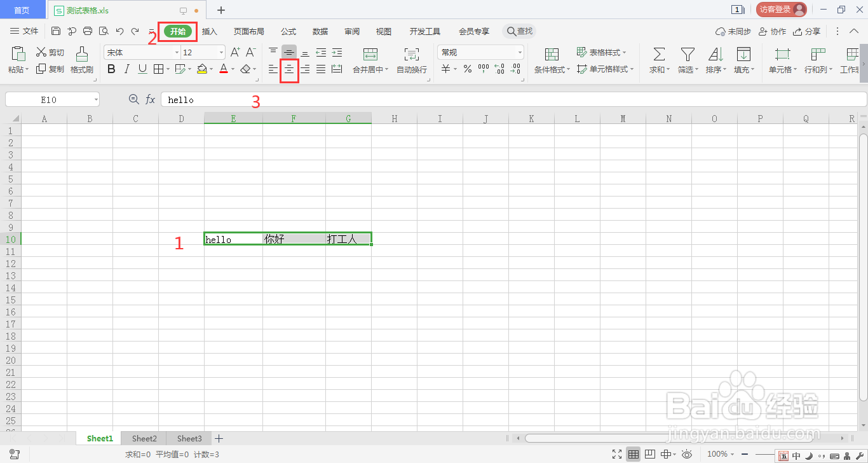Screen dimensions: 868x463
Task: Click the Print icon in quick access
Action: [x=88, y=31]
